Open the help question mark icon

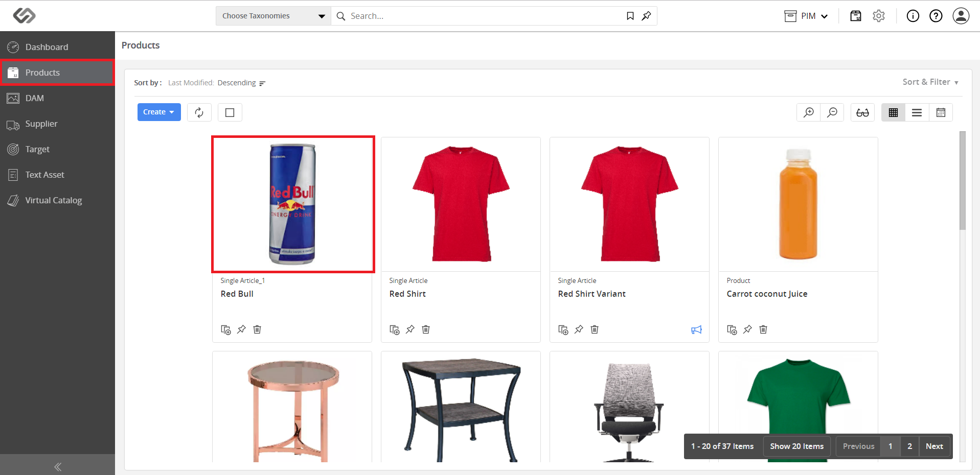(936, 16)
